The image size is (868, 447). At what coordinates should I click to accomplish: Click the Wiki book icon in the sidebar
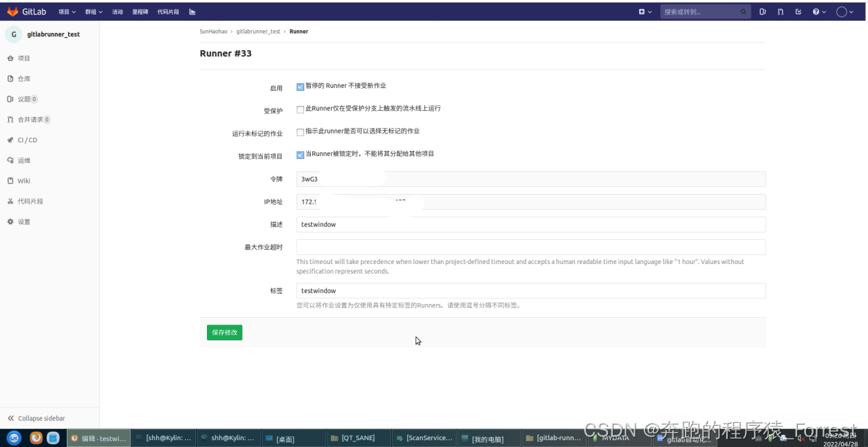(x=10, y=181)
